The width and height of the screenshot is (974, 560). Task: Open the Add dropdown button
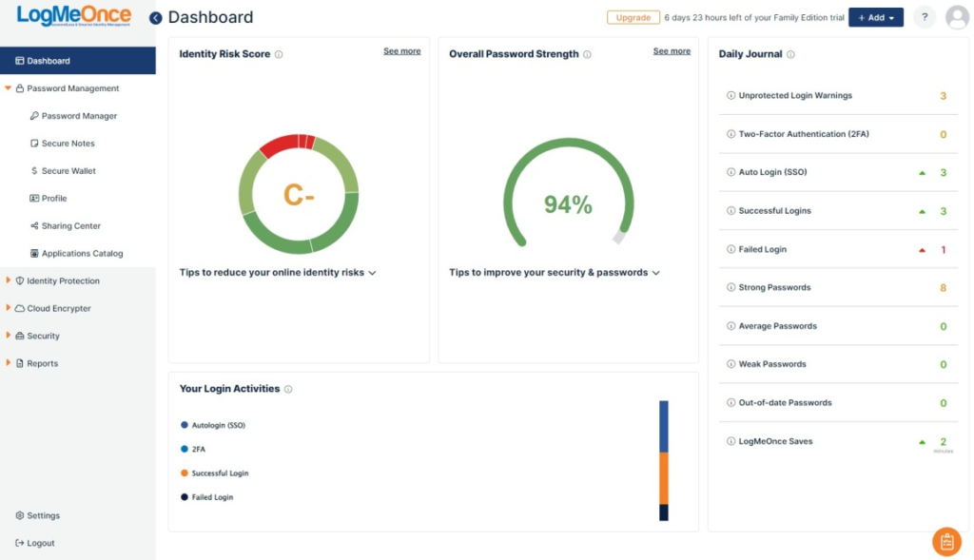click(x=875, y=18)
